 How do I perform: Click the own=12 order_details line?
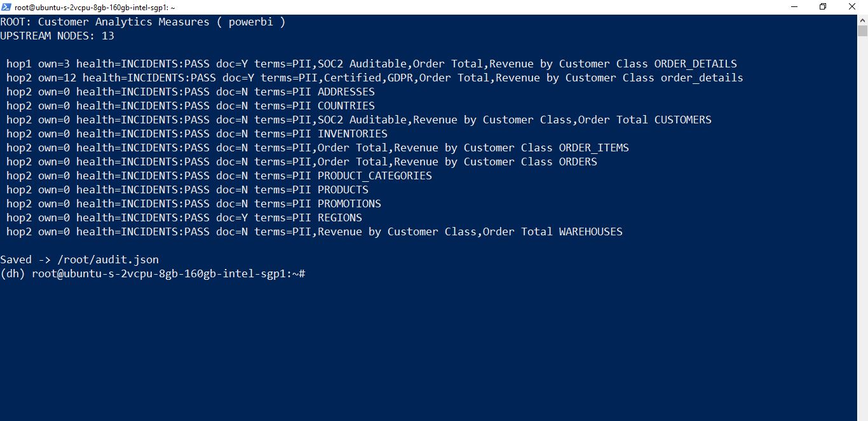pyautogui.click(x=375, y=78)
